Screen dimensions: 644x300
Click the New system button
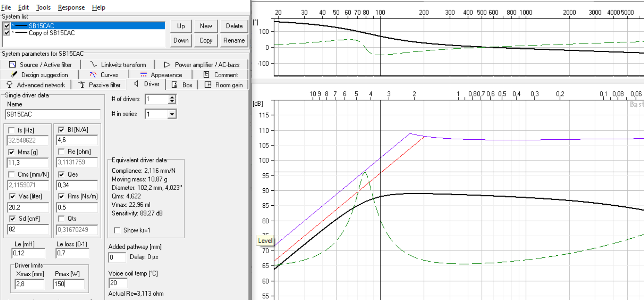[206, 26]
